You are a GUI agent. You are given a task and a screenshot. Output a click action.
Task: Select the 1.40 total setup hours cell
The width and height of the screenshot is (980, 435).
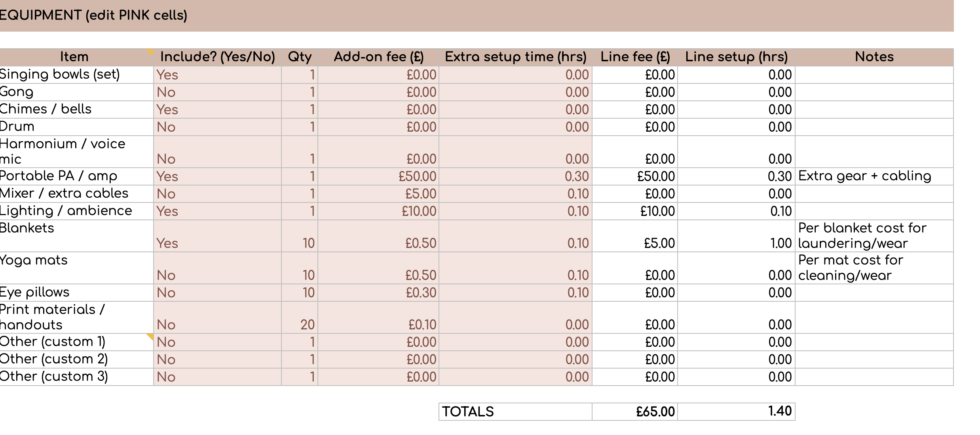[736, 412]
